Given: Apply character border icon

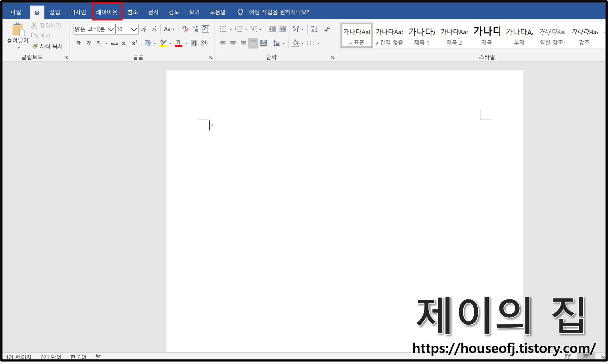Looking at the screenshot, I should pos(206,29).
